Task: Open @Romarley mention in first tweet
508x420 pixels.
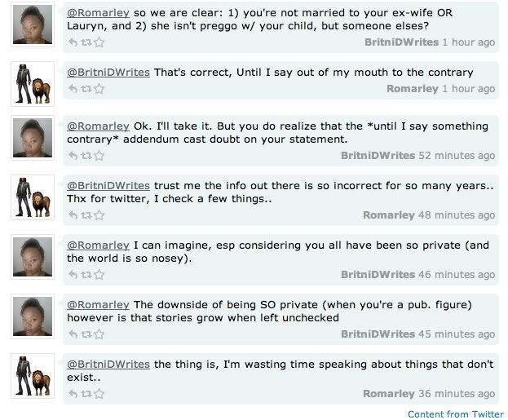Action: tap(98, 13)
